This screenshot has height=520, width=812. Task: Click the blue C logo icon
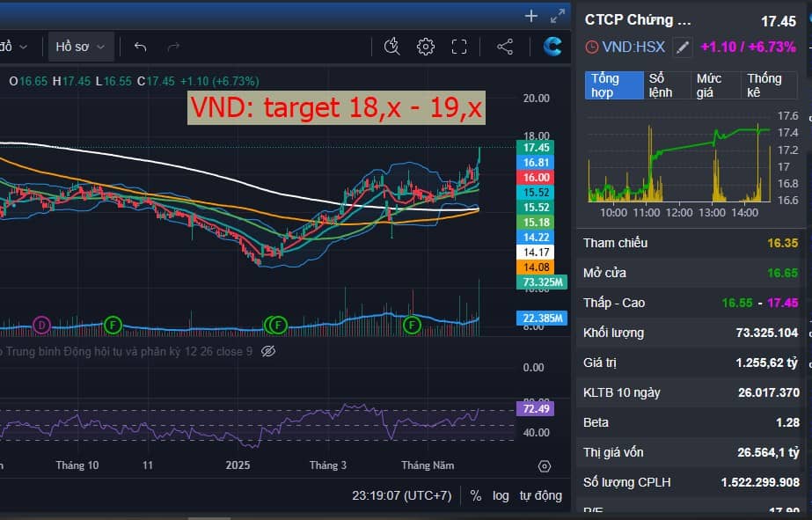point(552,46)
